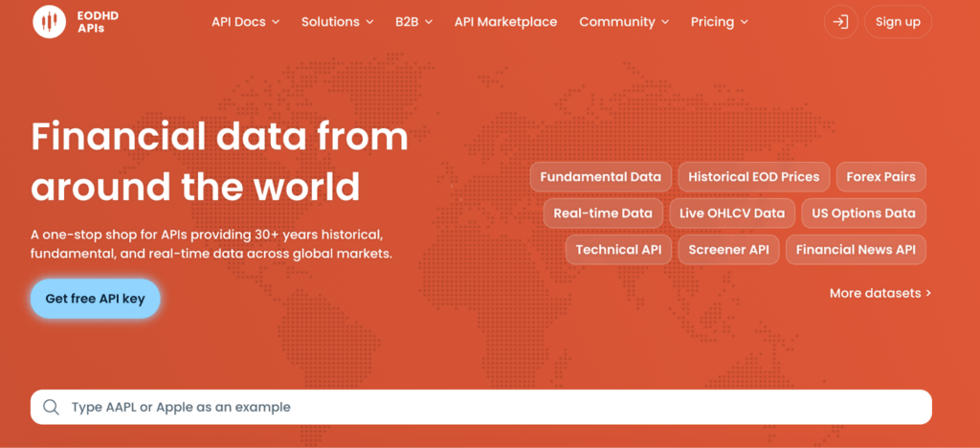Image resolution: width=980 pixels, height=448 pixels.
Task: Select the Live OHLCV Data tag
Action: click(x=732, y=213)
